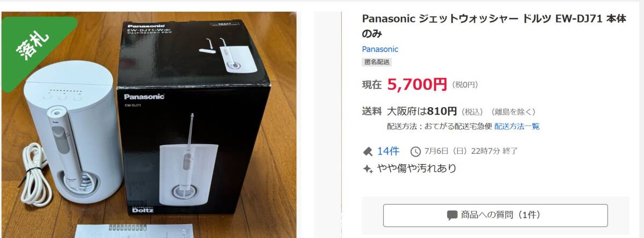Viewport: 644px width, 238px height.
Task: Open the Panasonic brand link under the title
Action: tap(380, 49)
